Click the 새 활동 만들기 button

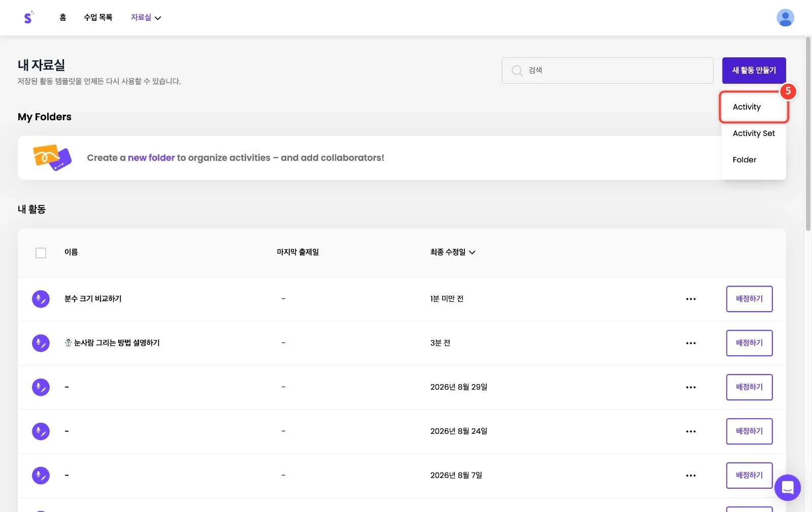click(754, 71)
